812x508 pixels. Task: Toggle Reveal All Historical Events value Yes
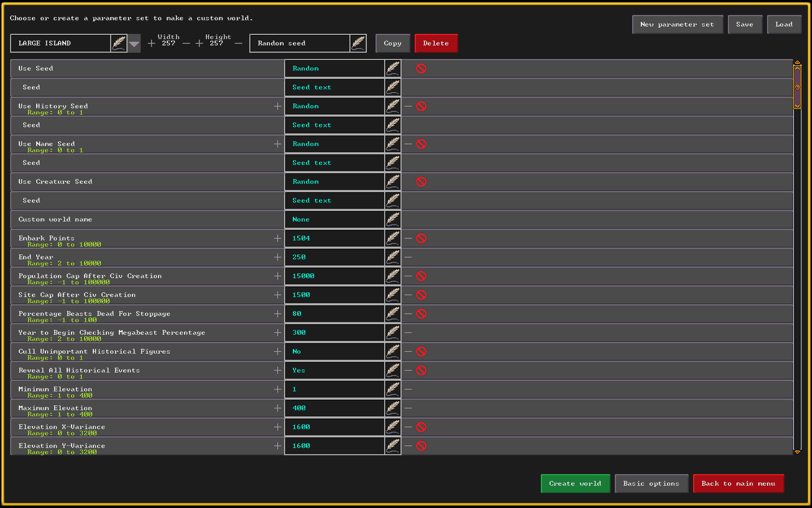coord(334,370)
